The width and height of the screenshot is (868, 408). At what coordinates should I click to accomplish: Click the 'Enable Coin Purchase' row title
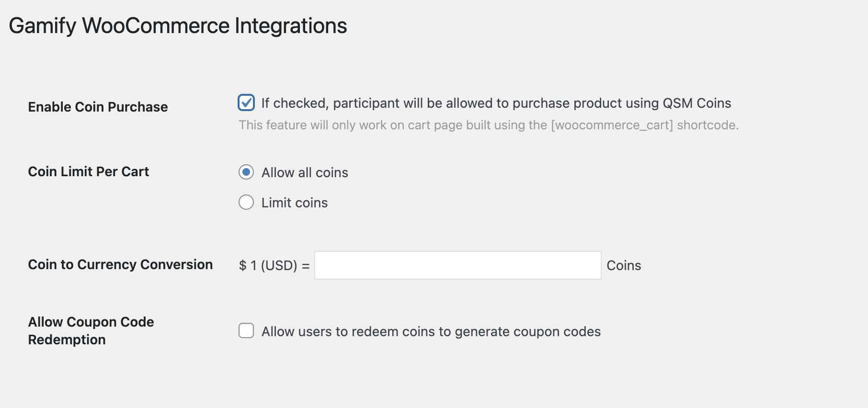(98, 107)
